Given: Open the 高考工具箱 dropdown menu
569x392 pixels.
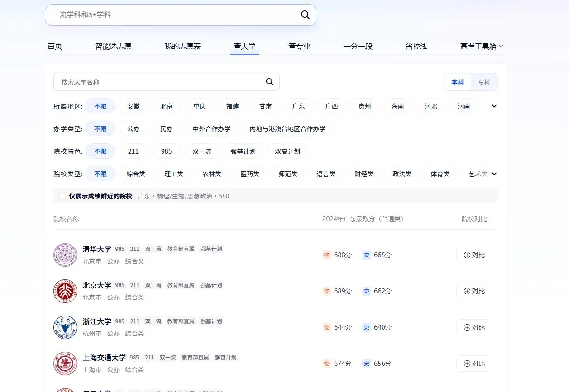Looking at the screenshot, I should click(482, 46).
